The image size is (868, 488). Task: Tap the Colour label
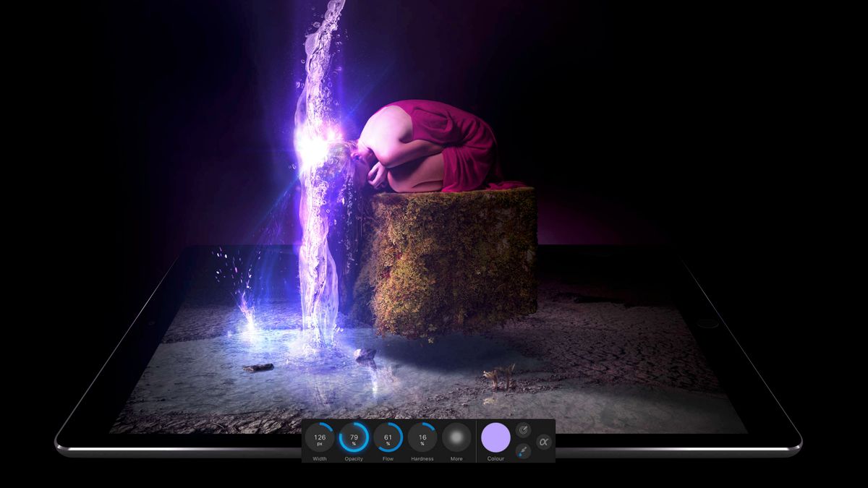tap(495, 458)
